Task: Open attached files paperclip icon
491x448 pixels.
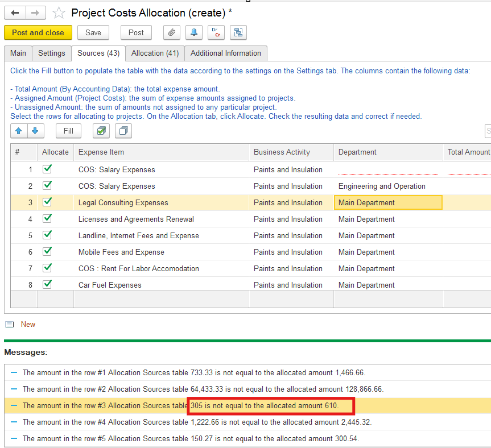Action: point(172,32)
